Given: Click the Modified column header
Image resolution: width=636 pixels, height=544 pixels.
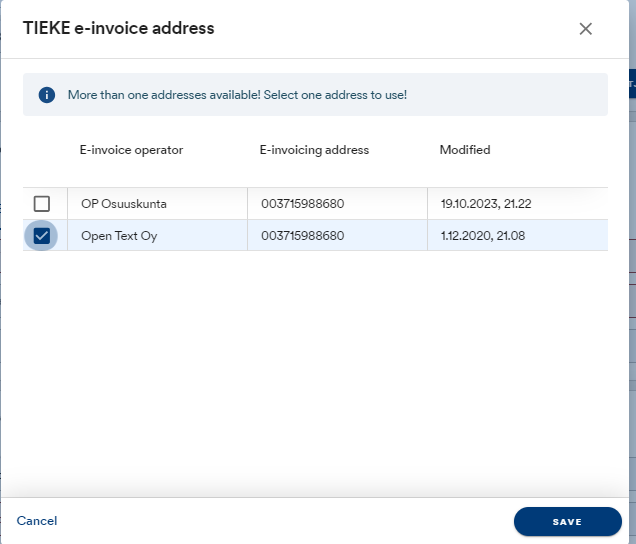Looking at the screenshot, I should [x=465, y=150].
